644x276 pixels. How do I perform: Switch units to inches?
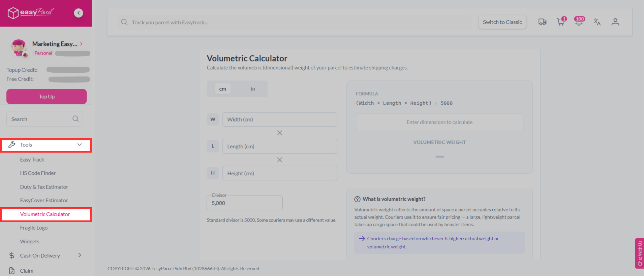[253, 89]
